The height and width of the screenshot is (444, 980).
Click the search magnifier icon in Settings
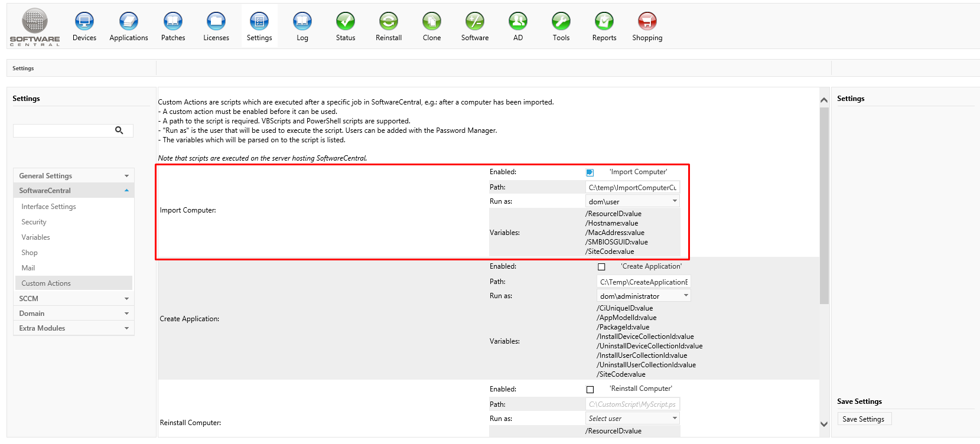[x=119, y=130]
